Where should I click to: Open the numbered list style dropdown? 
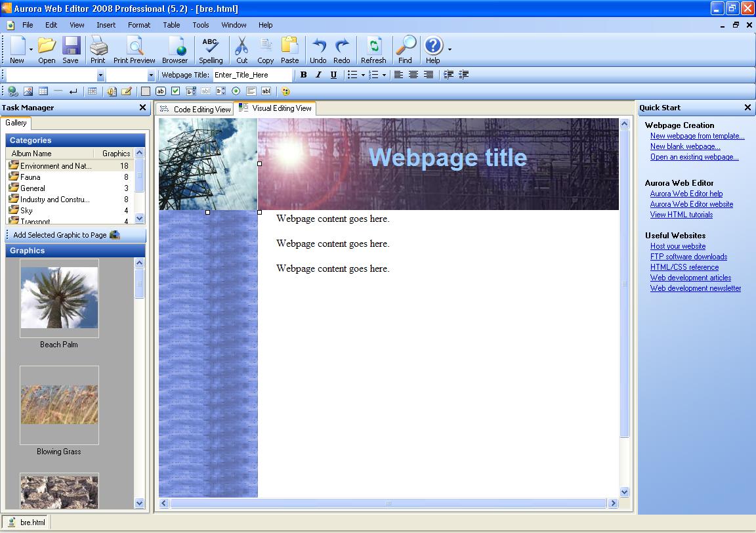(x=385, y=75)
